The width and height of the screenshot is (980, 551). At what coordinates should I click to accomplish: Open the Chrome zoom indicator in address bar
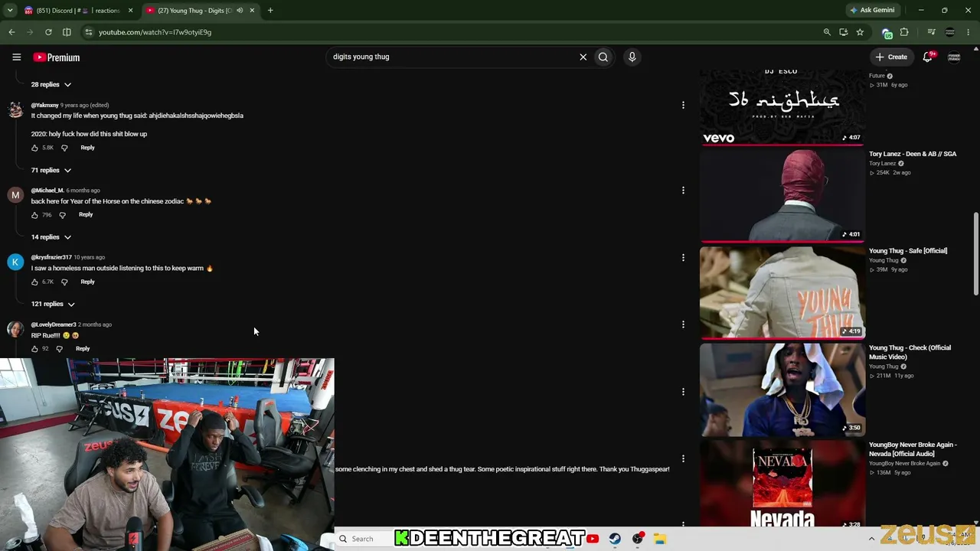pyautogui.click(x=827, y=32)
